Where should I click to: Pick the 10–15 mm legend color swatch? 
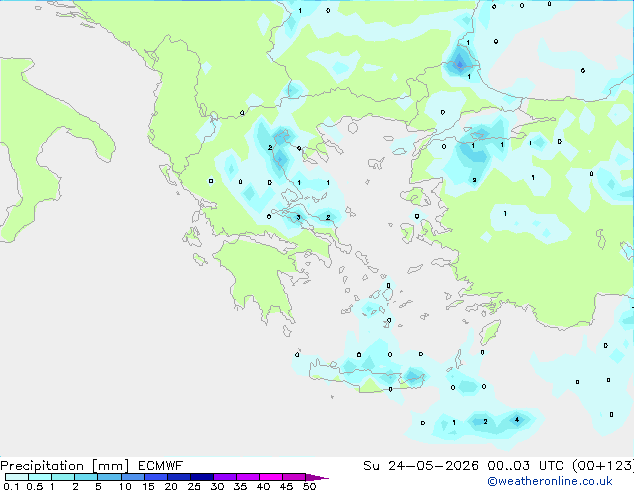coord(132,477)
